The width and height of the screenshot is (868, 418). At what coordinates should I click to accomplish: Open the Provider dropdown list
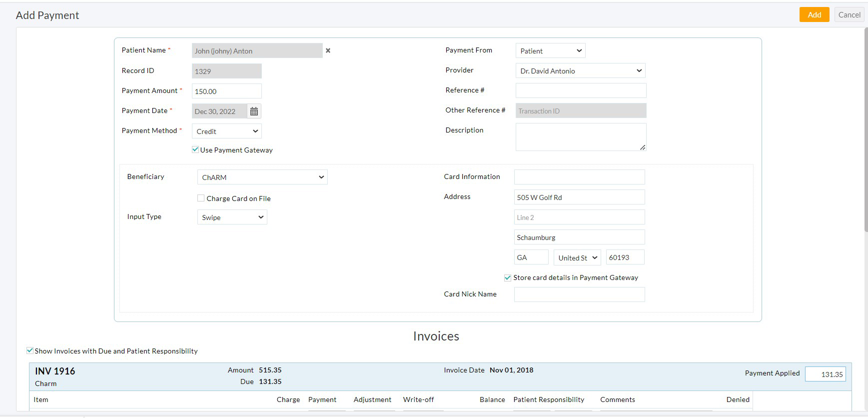580,70
